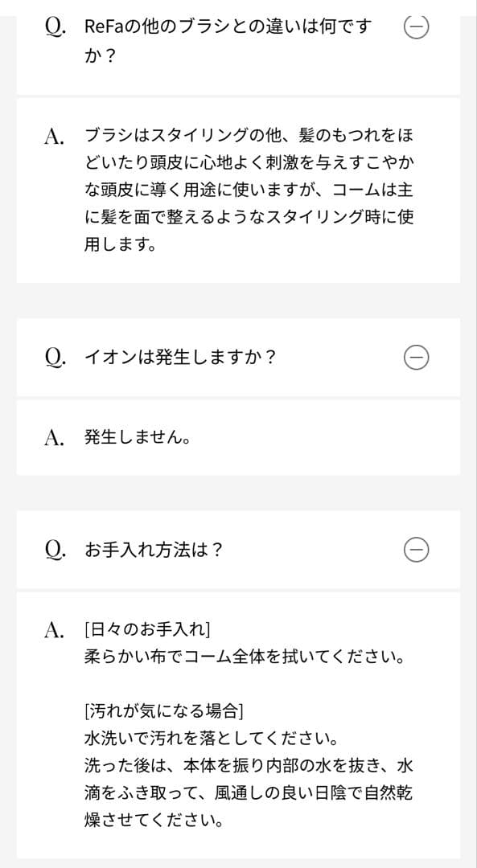Click the minus icon next to the first question
The width and height of the screenshot is (477, 868).
coord(414,26)
